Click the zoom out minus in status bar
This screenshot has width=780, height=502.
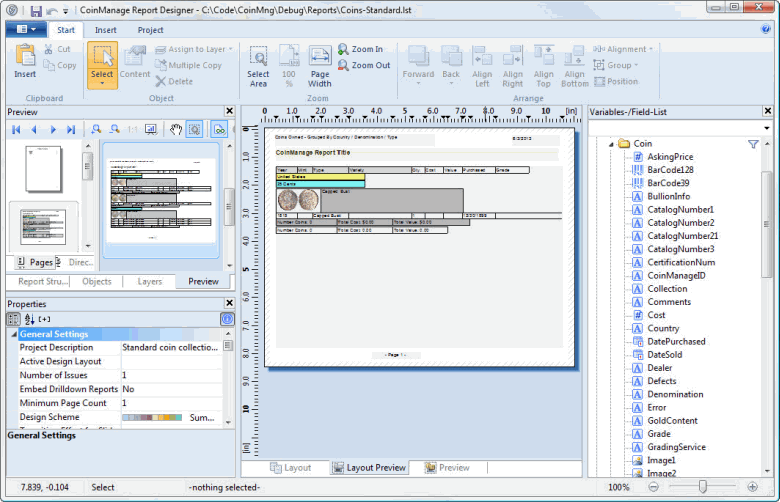pyautogui.click(x=654, y=487)
